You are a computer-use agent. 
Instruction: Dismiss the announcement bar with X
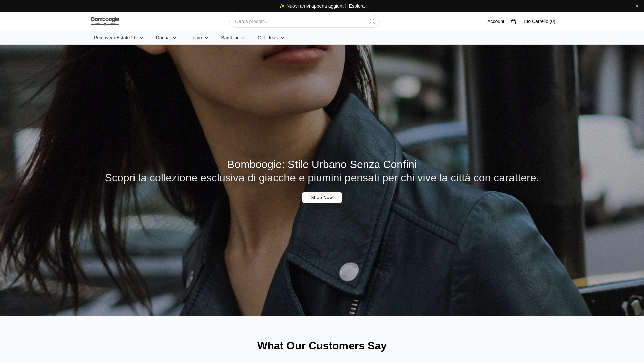coord(636,6)
